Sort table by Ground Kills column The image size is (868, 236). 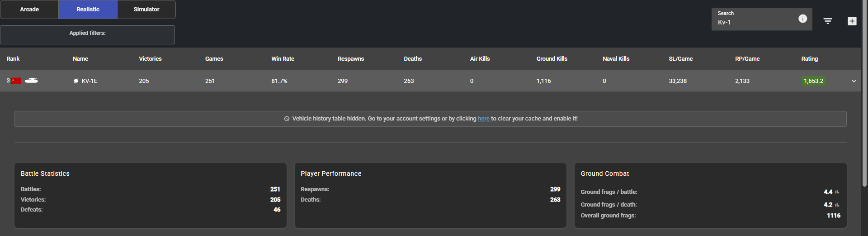pyautogui.click(x=552, y=59)
